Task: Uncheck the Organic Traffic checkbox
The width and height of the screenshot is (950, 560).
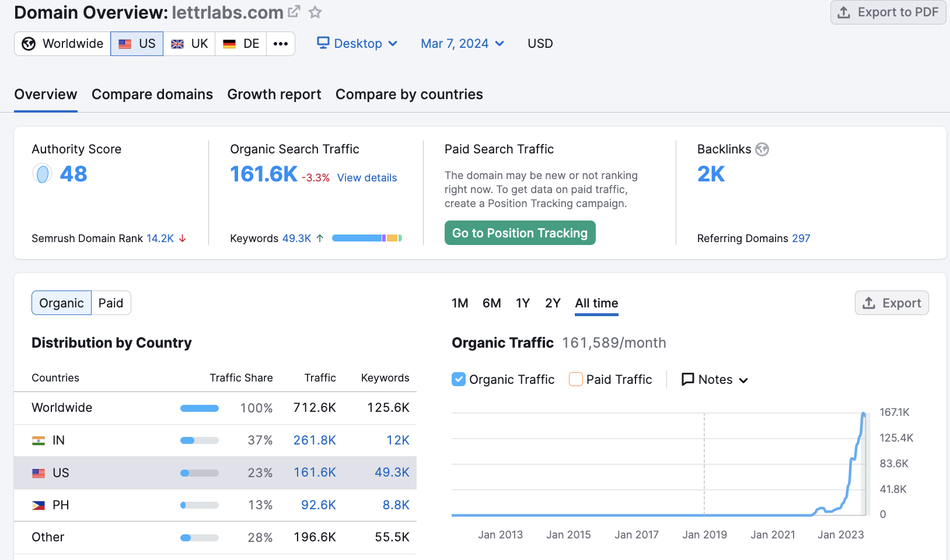Action: [x=459, y=380]
